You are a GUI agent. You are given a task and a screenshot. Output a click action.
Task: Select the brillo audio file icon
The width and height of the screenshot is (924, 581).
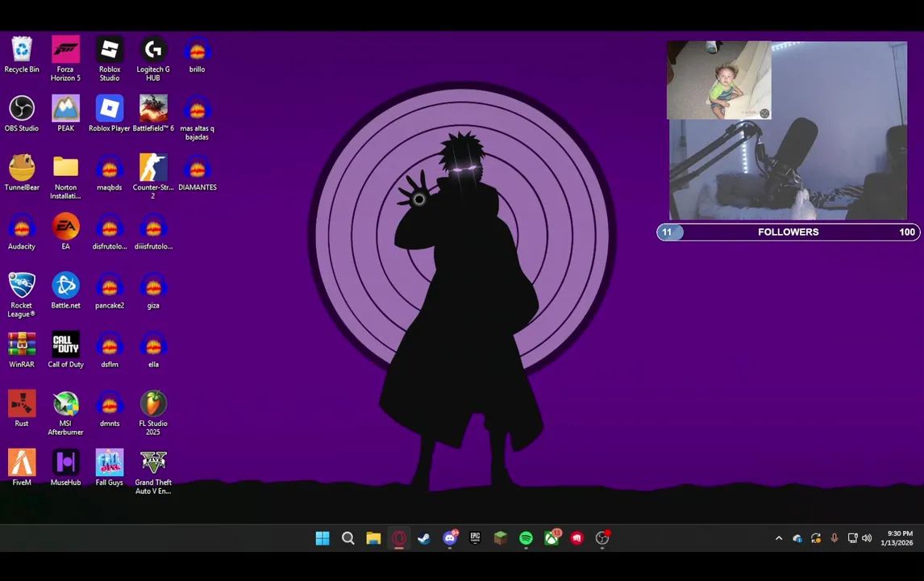point(197,54)
